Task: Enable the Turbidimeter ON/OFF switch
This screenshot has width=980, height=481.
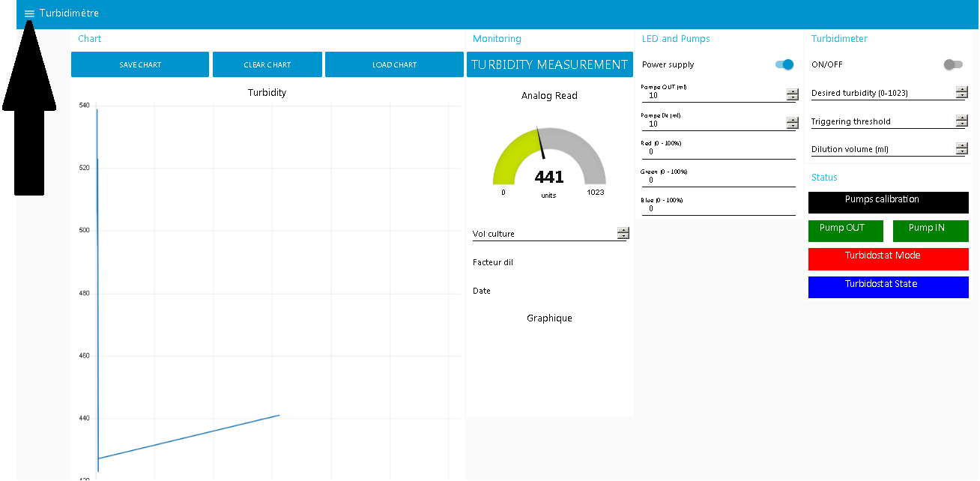Action: click(x=953, y=65)
